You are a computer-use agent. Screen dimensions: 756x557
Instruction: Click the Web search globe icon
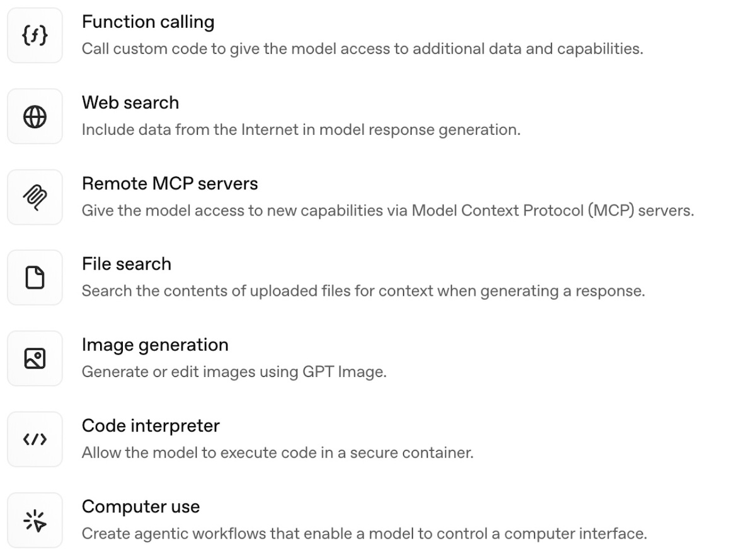35,117
